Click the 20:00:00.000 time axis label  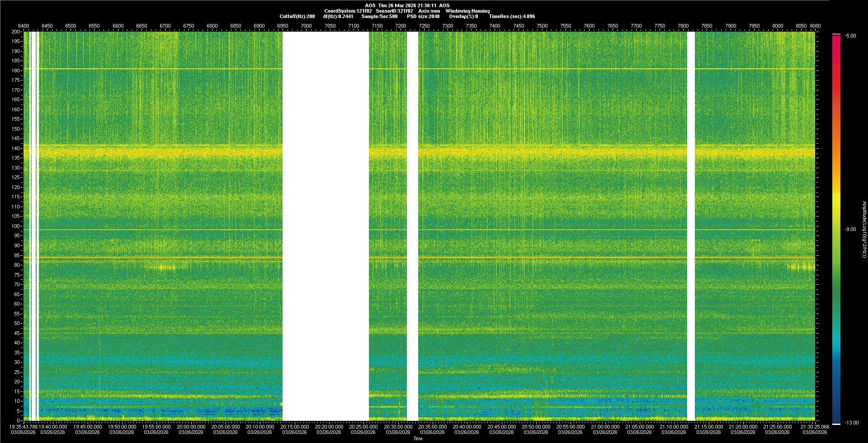[x=191, y=427]
